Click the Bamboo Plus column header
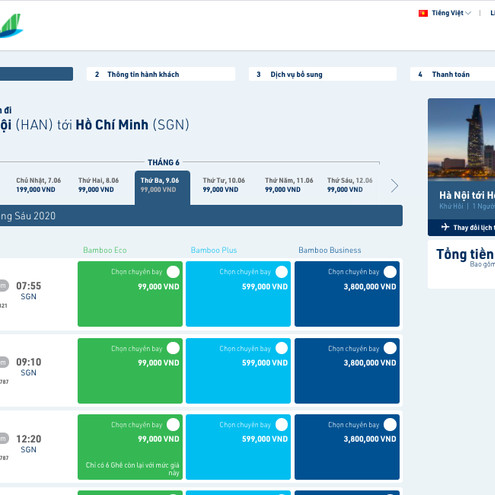 214,250
